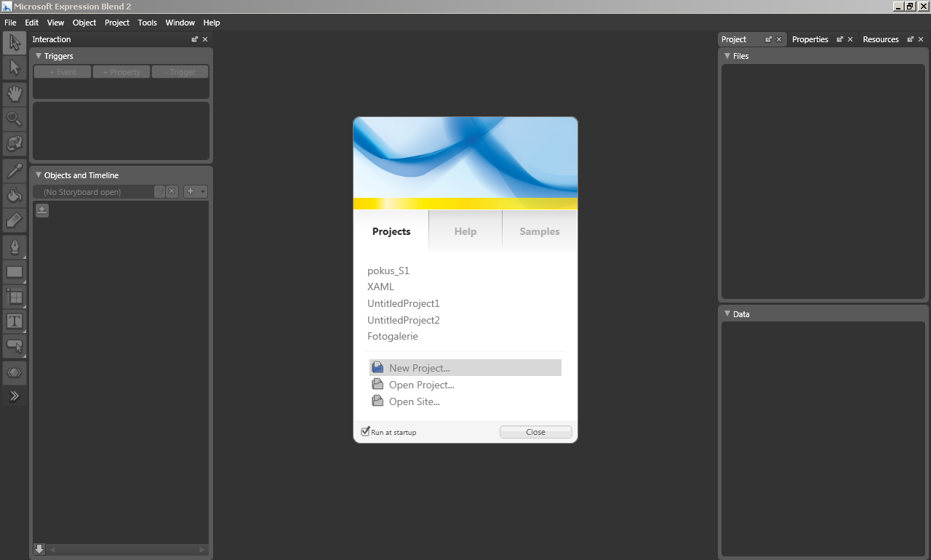Select the Grid layout tool
931x560 pixels.
[15, 297]
